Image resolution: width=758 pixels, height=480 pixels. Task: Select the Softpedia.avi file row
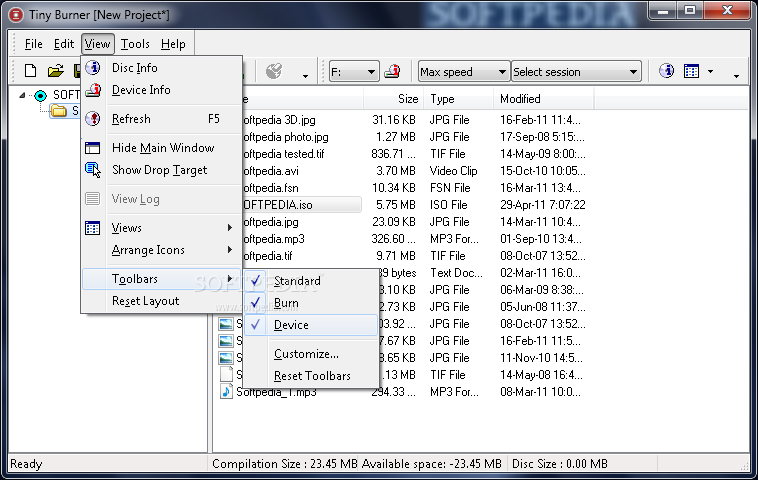tap(271, 171)
